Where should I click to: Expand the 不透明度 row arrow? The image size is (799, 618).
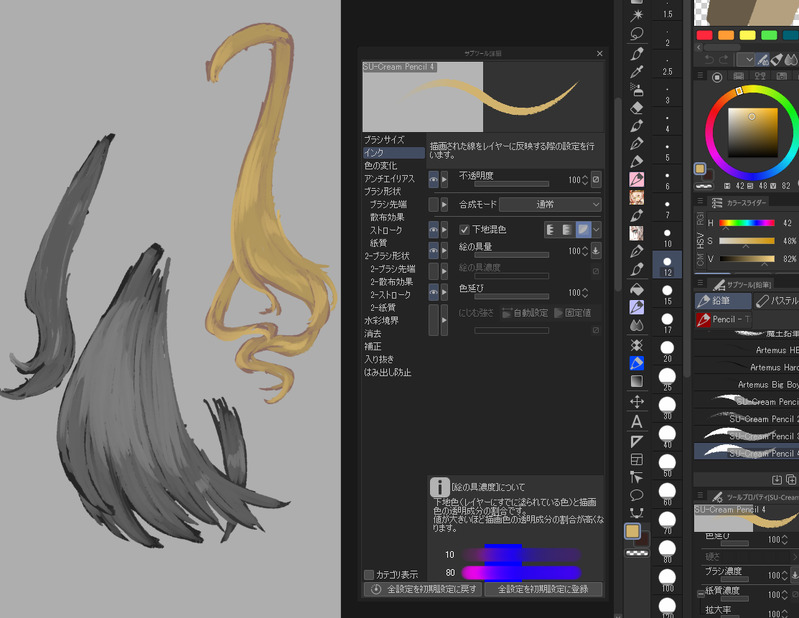[444, 179]
